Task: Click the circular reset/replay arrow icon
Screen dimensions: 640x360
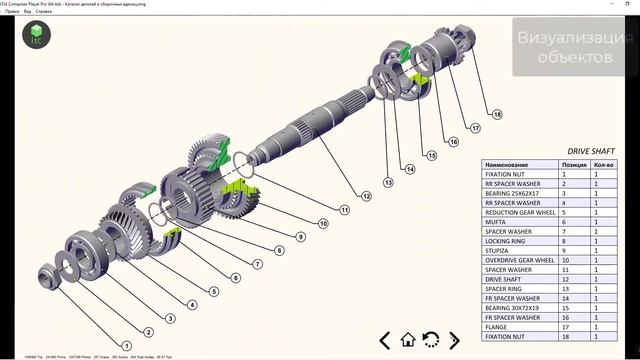Action: (x=431, y=340)
